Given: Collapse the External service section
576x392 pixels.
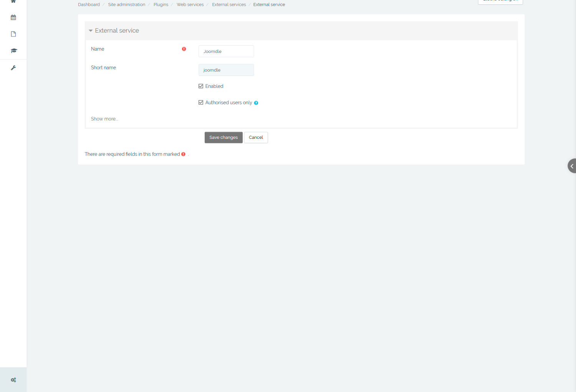Looking at the screenshot, I should (x=91, y=31).
